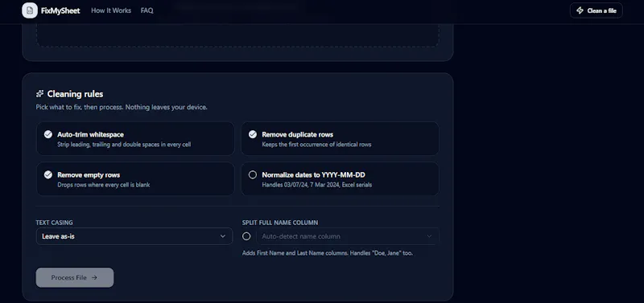
Task: Uncheck Auto-trim whitespace checkbox
Action: tap(48, 134)
